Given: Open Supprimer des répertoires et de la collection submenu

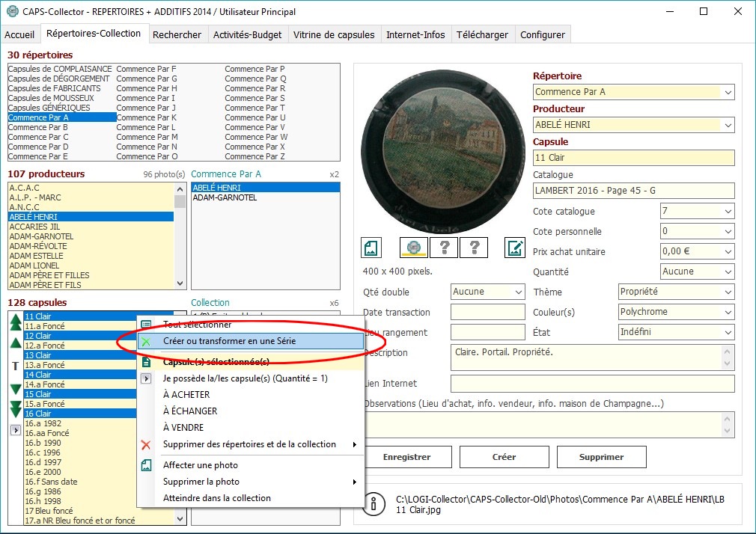Looking at the screenshot, I should click(250, 444).
